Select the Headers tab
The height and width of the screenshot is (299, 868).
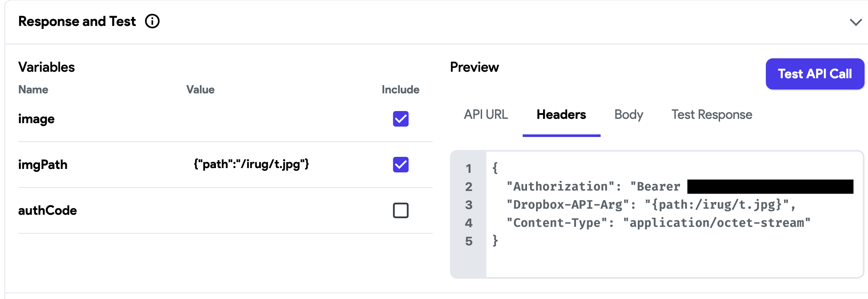click(561, 115)
